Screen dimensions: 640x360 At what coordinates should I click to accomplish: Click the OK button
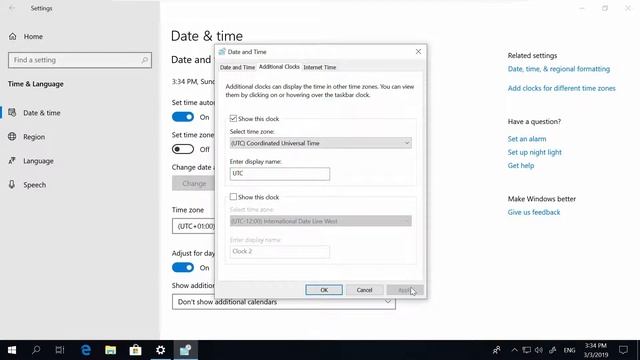coord(324,290)
